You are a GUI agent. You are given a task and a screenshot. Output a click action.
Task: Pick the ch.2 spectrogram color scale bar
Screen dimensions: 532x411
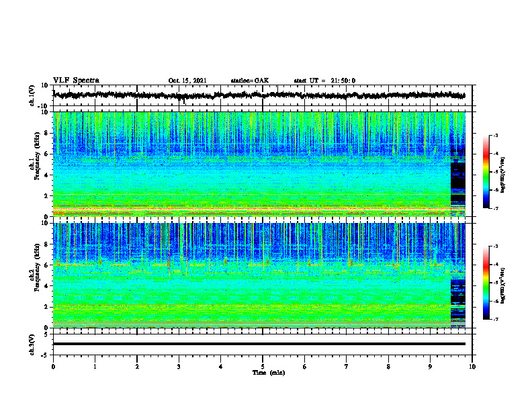click(x=486, y=283)
